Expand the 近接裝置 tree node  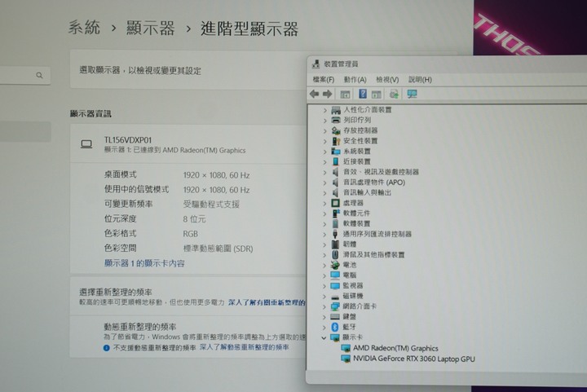[x=325, y=162]
